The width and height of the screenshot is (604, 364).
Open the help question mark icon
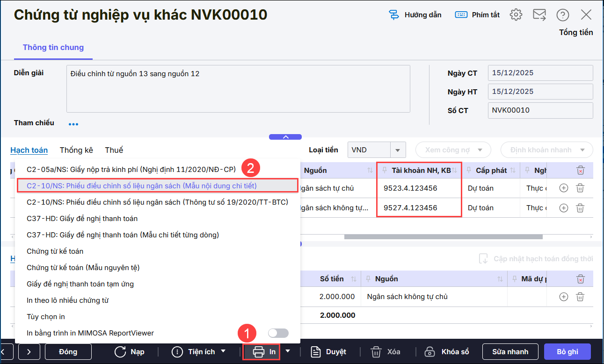pyautogui.click(x=562, y=14)
